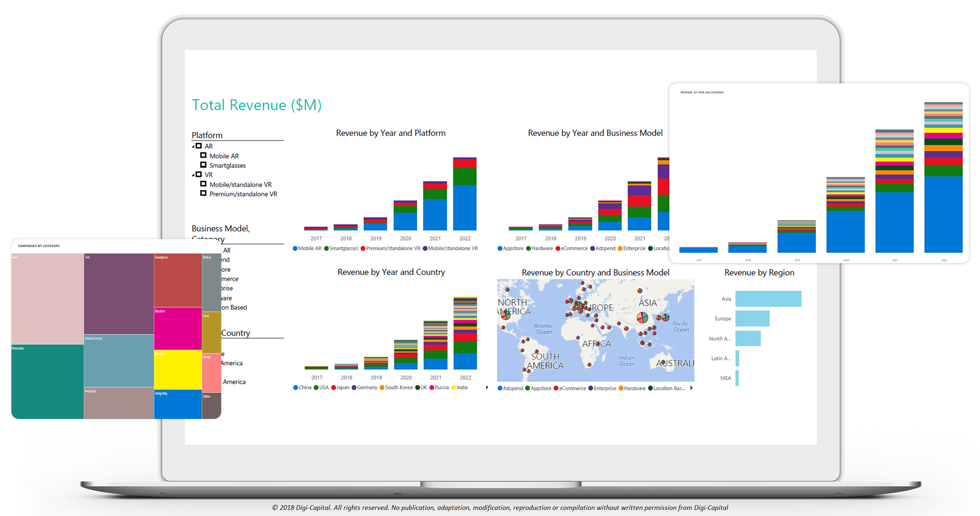The width and height of the screenshot is (980, 516).
Task: Select the Europe bar in Revenue by Region
Action: [752, 319]
